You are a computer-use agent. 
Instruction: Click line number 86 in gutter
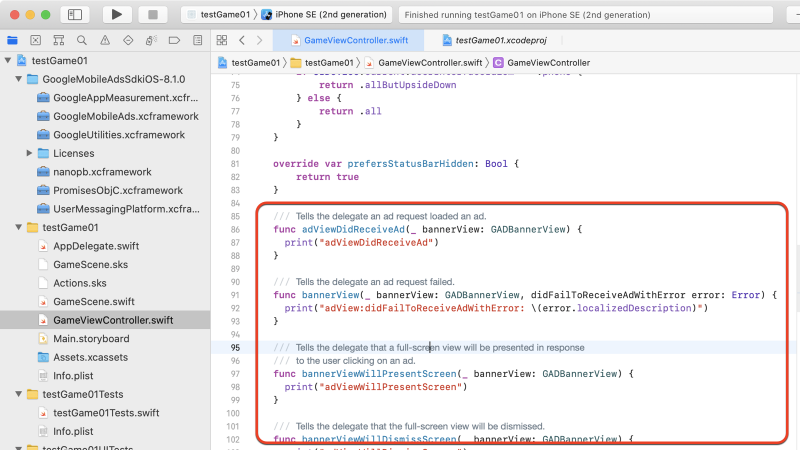(x=235, y=229)
